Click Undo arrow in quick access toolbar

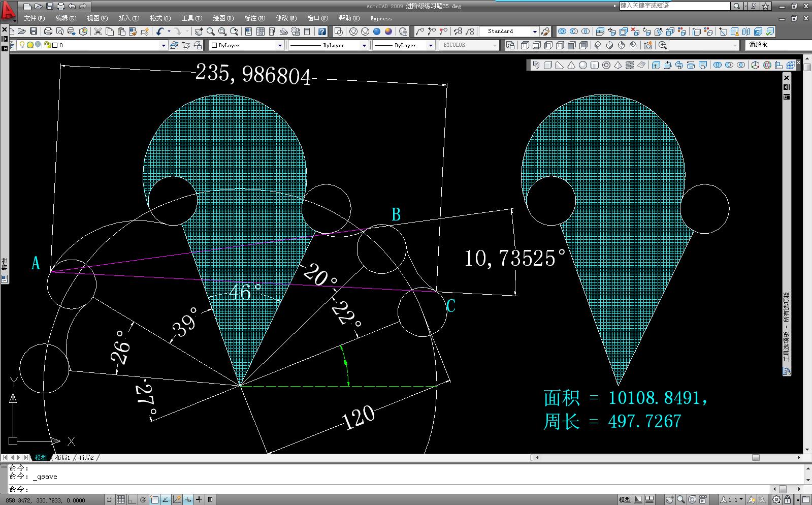point(72,6)
